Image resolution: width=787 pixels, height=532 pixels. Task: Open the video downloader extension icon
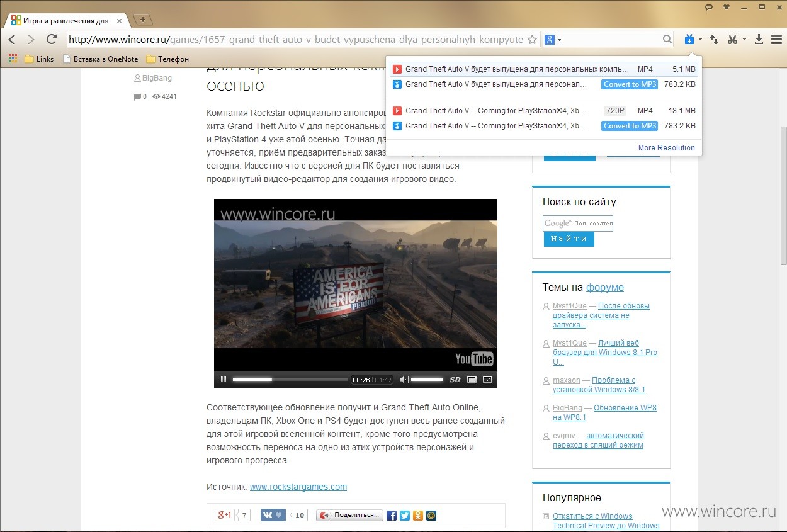pyautogui.click(x=689, y=40)
